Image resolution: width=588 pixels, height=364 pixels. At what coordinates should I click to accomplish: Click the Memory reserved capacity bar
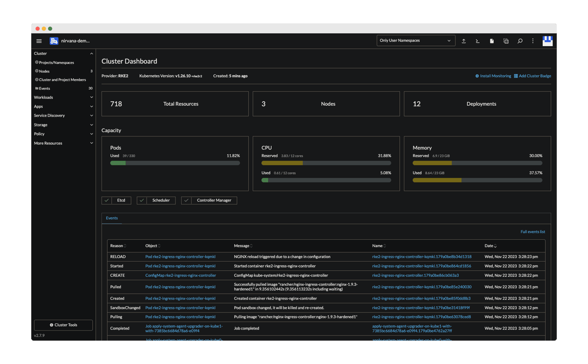tap(477, 163)
